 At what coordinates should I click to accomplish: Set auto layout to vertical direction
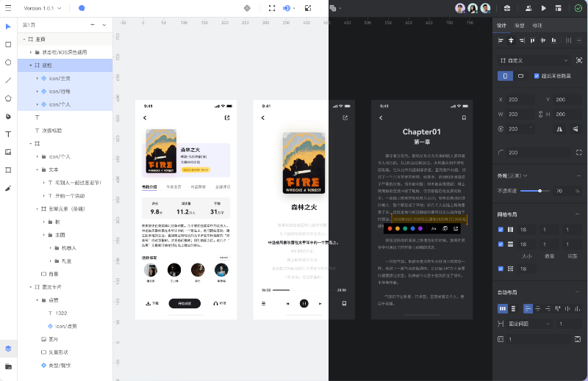pyautogui.click(x=513, y=309)
